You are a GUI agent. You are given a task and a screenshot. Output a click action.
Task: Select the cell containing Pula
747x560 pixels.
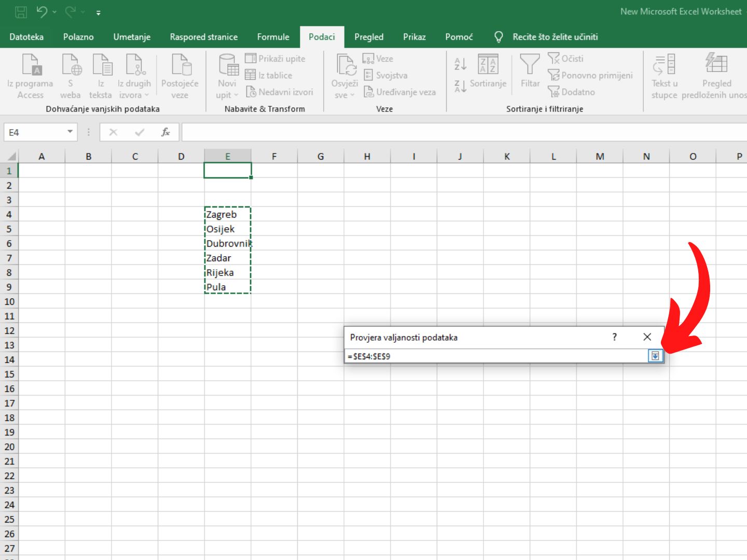(x=228, y=287)
